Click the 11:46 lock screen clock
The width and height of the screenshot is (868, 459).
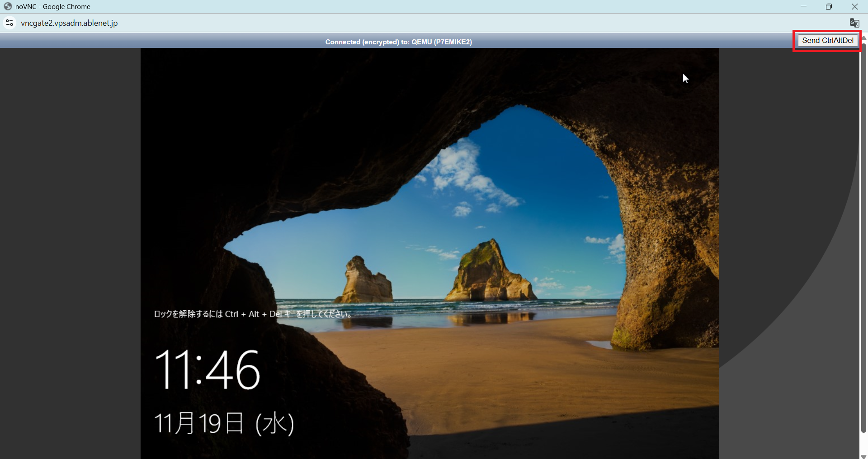207,369
